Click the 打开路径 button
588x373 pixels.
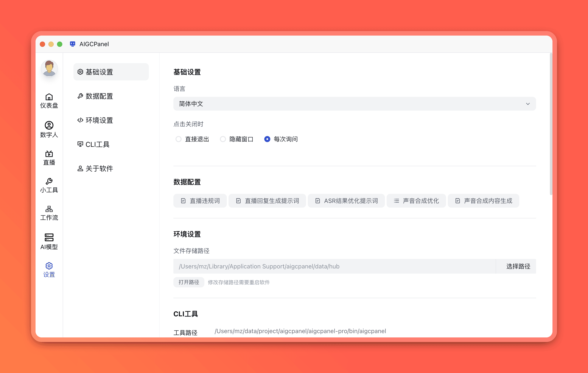pyautogui.click(x=189, y=282)
